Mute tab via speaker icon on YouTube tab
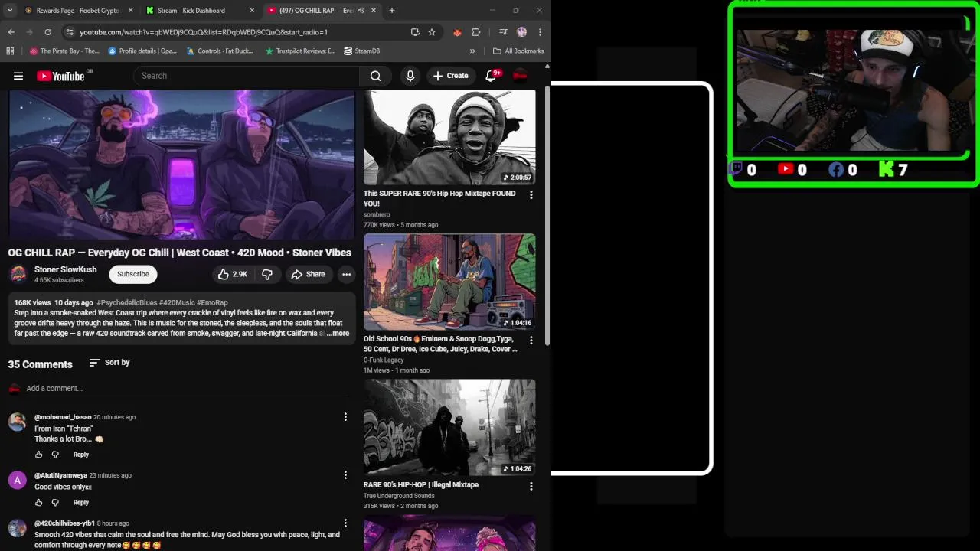The width and height of the screenshot is (980, 551). (x=361, y=11)
